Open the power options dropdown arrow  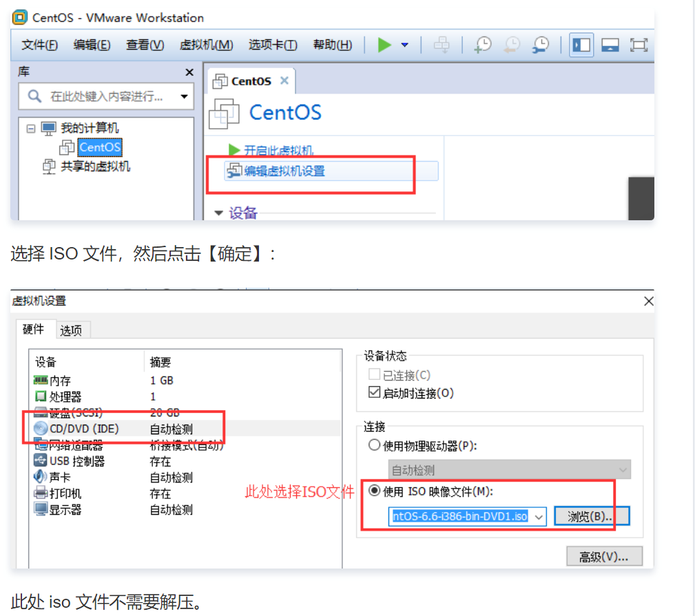[x=404, y=45]
